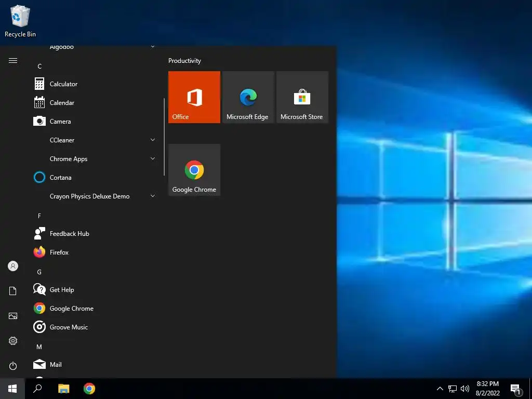Open Groove Music icon
532x399 pixels.
point(39,327)
